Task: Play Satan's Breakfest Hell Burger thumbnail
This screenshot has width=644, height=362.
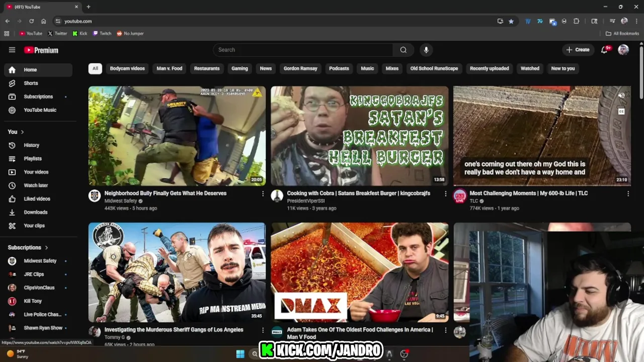Action: [x=359, y=136]
